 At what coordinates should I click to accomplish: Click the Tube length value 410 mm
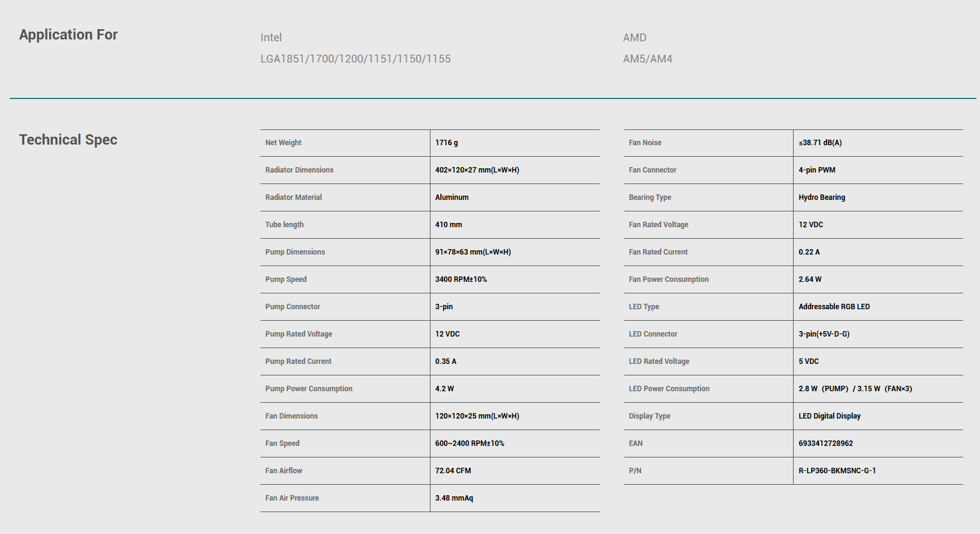pos(448,225)
